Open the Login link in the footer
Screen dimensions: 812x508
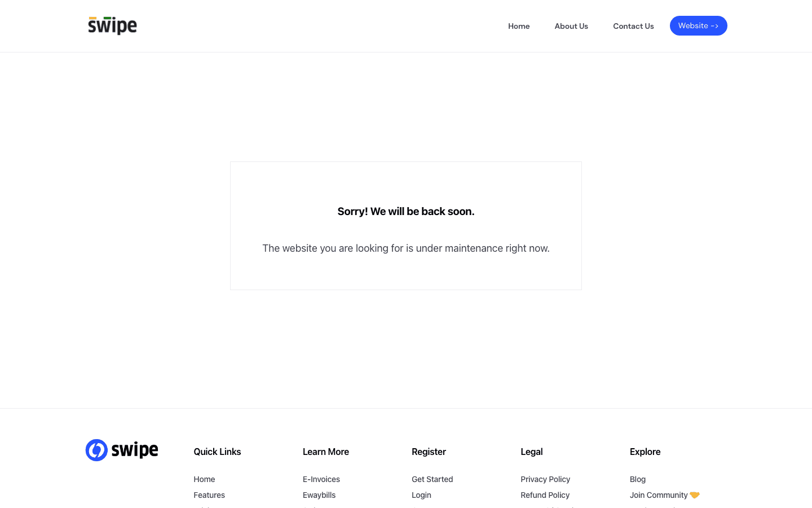[421, 495]
